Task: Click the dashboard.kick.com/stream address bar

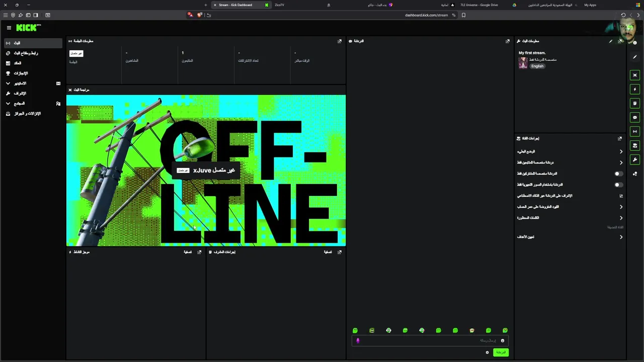Action: click(x=426, y=15)
